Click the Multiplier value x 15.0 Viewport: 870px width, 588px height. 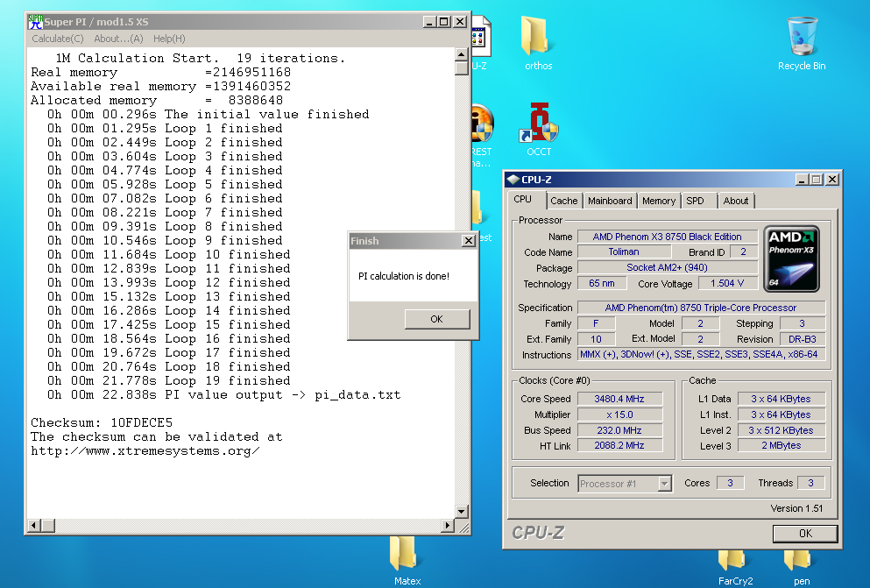coord(619,414)
